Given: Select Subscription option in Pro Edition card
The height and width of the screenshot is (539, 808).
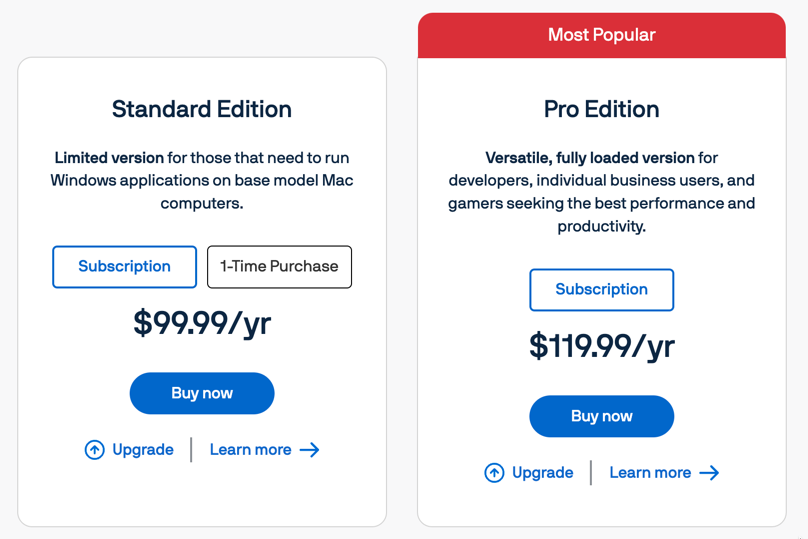Looking at the screenshot, I should 601,290.
